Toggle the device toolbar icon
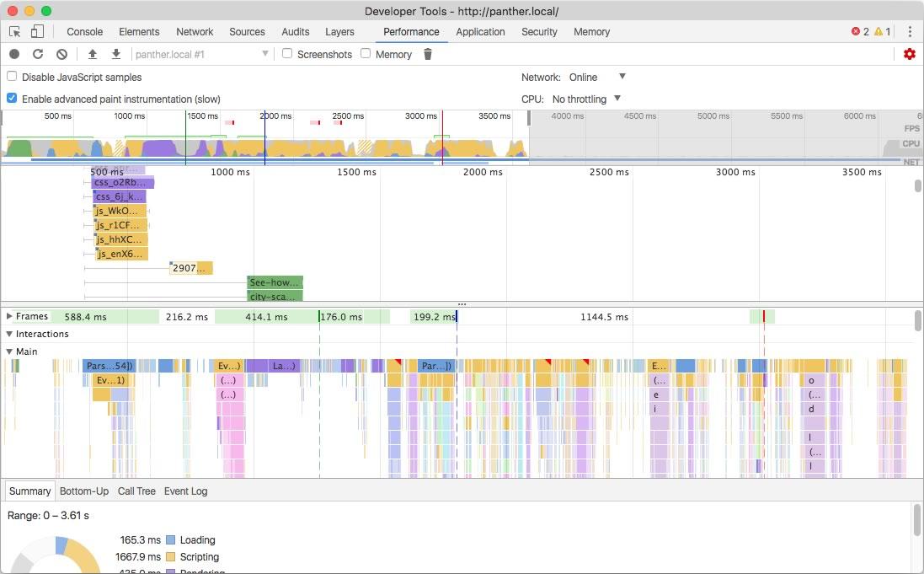The height and width of the screenshot is (574, 924). 37,31
